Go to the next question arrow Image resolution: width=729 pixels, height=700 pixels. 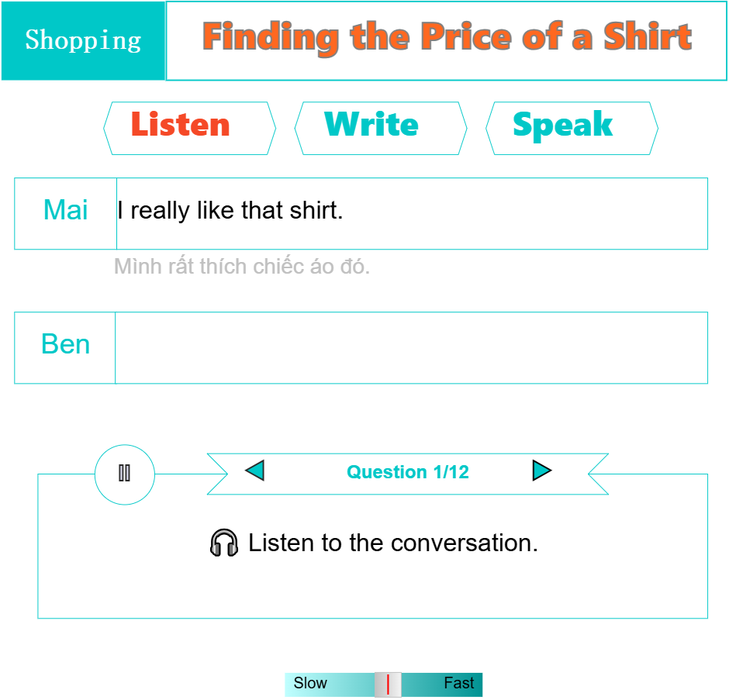point(542,471)
